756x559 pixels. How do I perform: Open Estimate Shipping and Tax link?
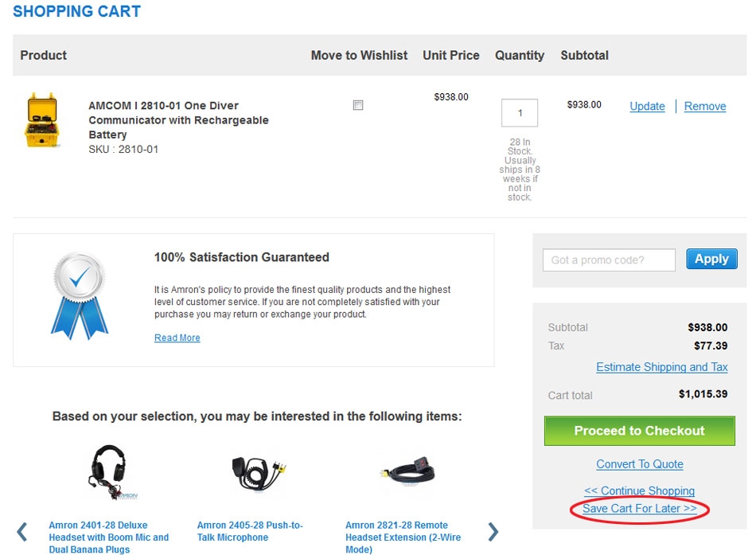click(x=661, y=367)
